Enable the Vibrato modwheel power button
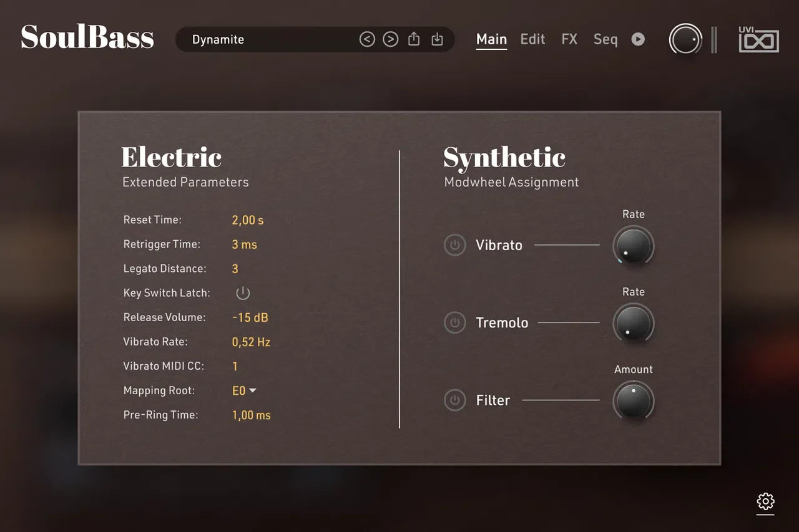Image resolution: width=799 pixels, height=532 pixels. click(454, 245)
